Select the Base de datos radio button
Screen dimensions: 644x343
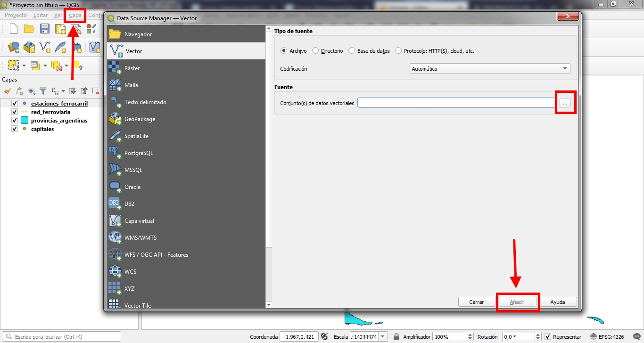[x=352, y=50]
